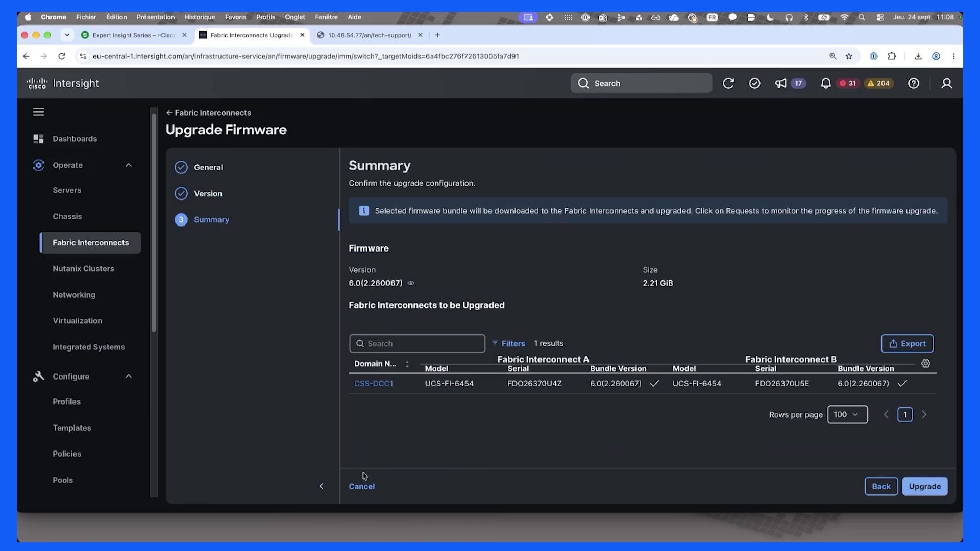Open announcements megaphone icon with 17 badge
The height and width of the screenshot is (551, 980).
[x=780, y=83]
